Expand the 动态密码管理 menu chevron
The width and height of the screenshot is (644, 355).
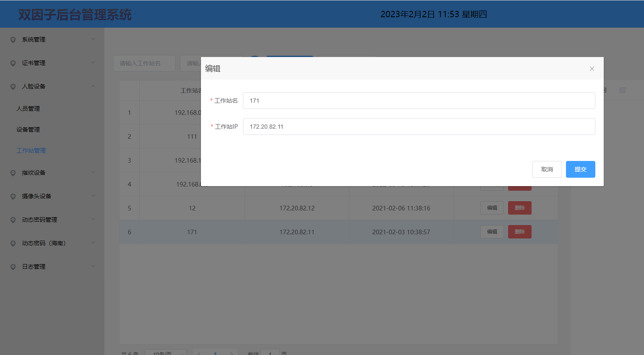[93, 219]
